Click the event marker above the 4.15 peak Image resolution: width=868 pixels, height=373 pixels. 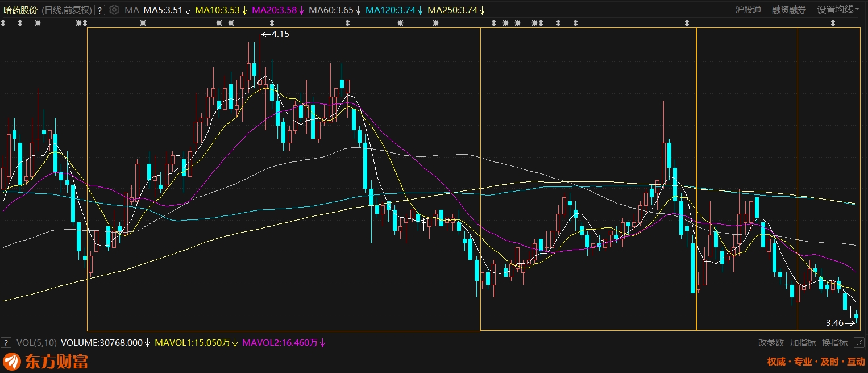pyautogui.click(x=272, y=23)
